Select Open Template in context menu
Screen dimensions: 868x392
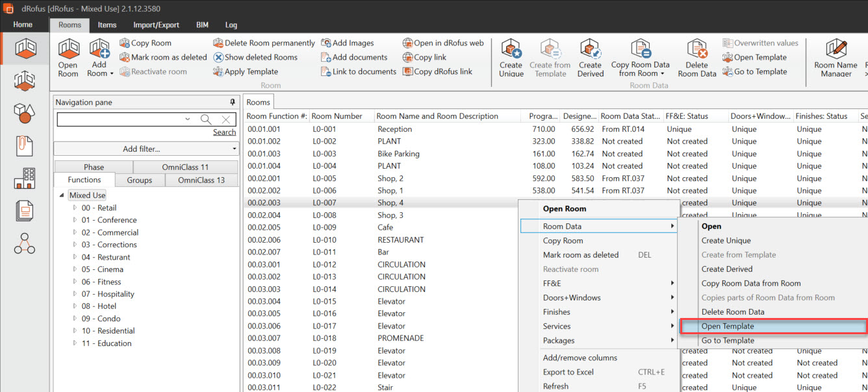click(728, 326)
